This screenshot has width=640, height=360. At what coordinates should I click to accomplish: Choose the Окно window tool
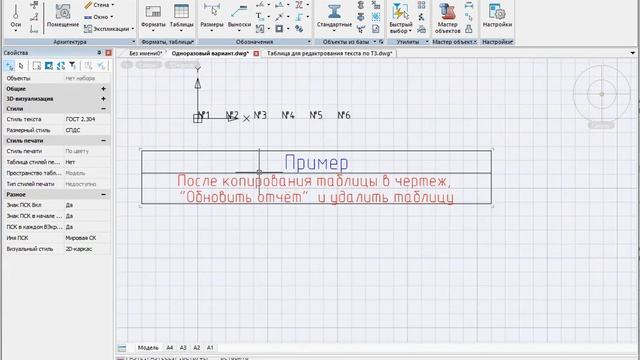[x=96, y=17]
